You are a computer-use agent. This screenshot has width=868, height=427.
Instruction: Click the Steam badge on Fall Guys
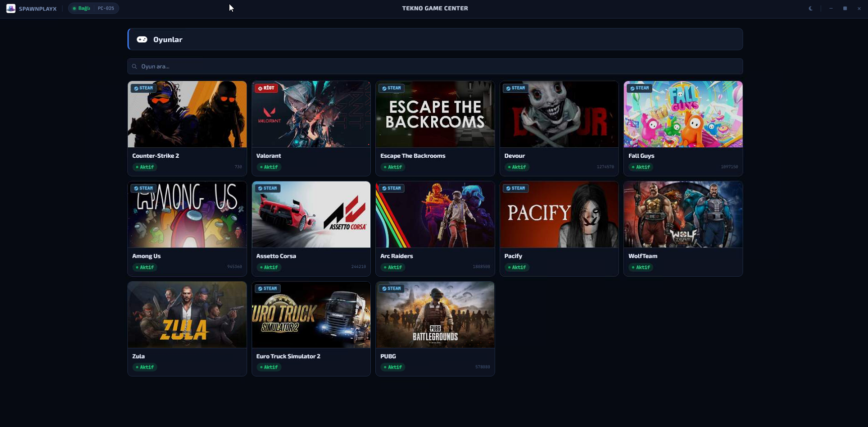click(640, 88)
